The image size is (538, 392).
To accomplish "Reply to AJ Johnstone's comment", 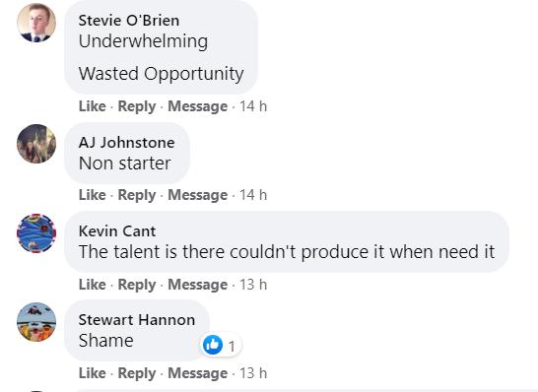I will (x=137, y=195).
